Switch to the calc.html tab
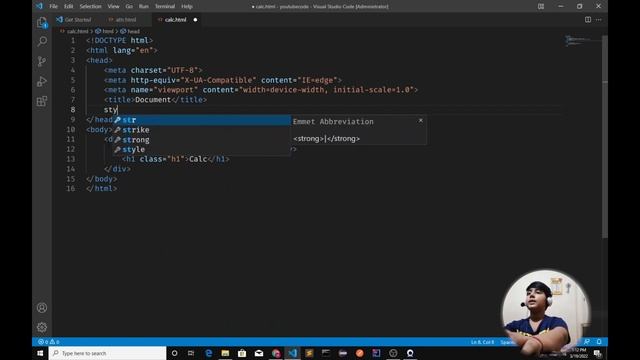 (176, 20)
